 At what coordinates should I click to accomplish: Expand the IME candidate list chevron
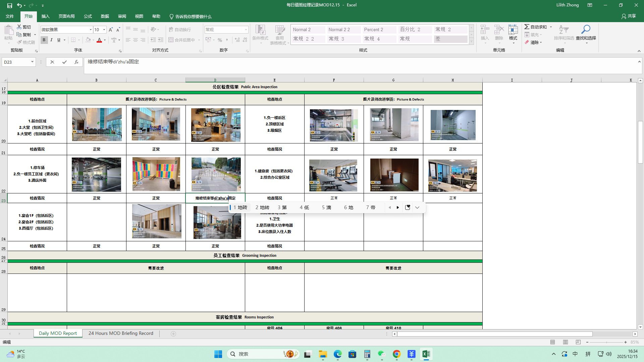pyautogui.click(x=417, y=207)
